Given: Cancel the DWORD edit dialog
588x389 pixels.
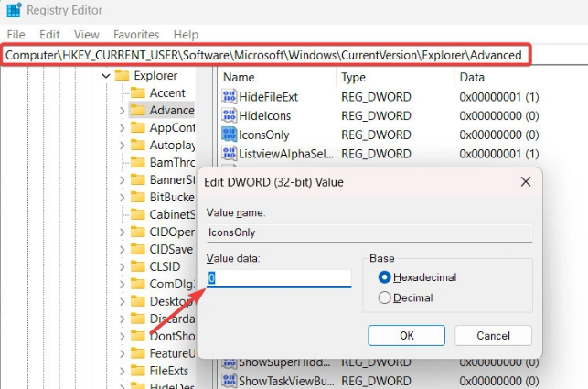Looking at the screenshot, I should (493, 335).
